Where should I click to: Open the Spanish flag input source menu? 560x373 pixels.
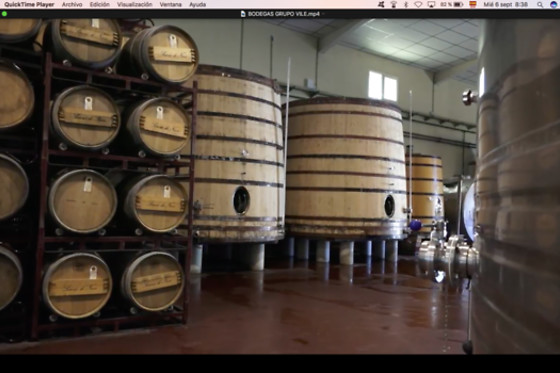473,5
